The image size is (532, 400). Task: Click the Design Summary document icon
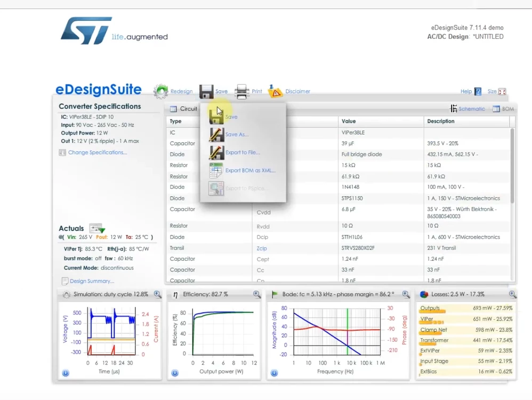(x=65, y=281)
